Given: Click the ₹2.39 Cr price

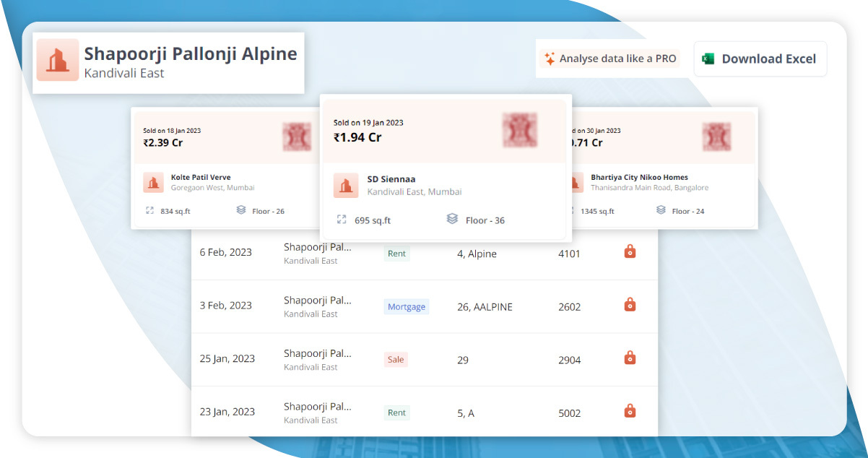Looking at the screenshot, I should tap(163, 142).
